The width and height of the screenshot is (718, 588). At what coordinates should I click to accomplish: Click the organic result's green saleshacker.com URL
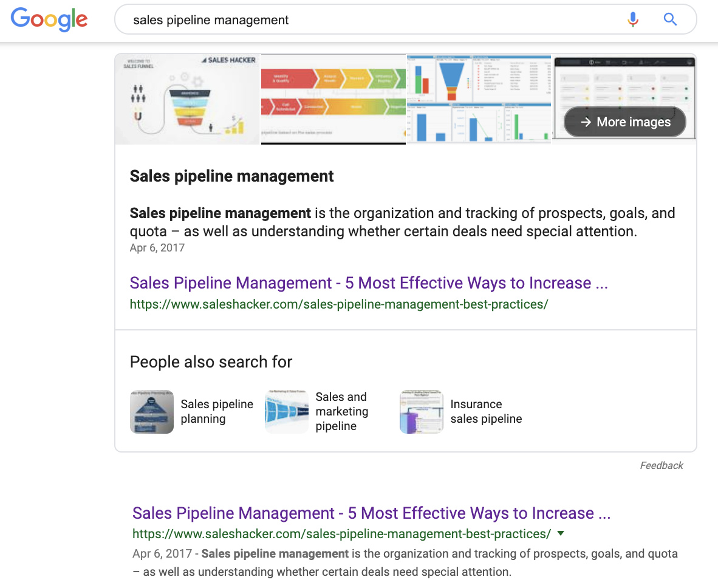click(341, 534)
